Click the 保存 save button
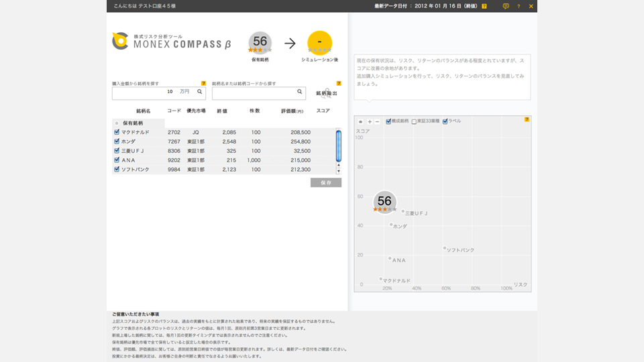The image size is (644, 362). tap(326, 182)
